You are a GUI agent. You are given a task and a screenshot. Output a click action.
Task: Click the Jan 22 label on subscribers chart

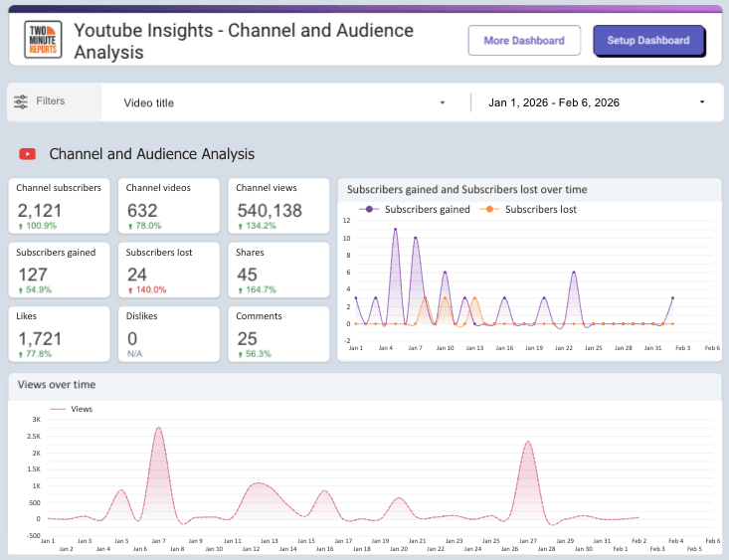(x=564, y=348)
